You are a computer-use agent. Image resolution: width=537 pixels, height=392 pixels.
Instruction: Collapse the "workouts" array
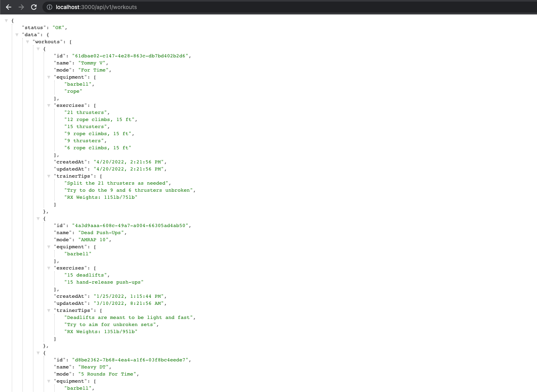[x=28, y=42]
